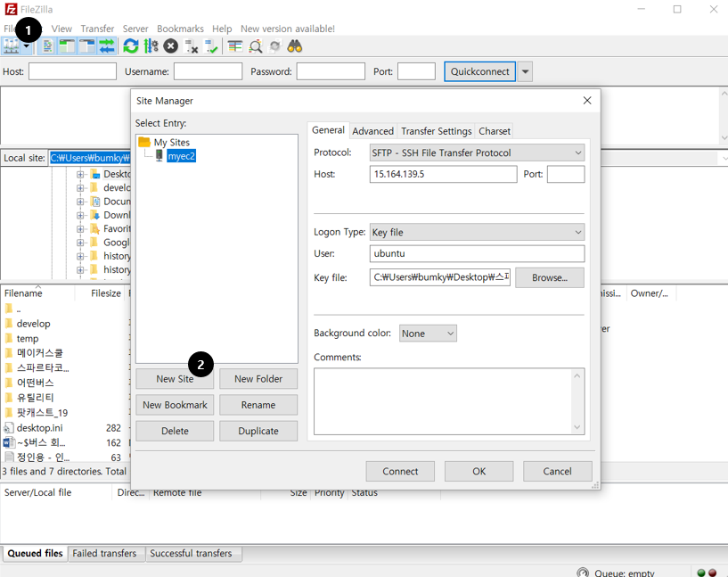The image size is (728, 577).
Task: Switch to the Charset tab
Action: 495,131
